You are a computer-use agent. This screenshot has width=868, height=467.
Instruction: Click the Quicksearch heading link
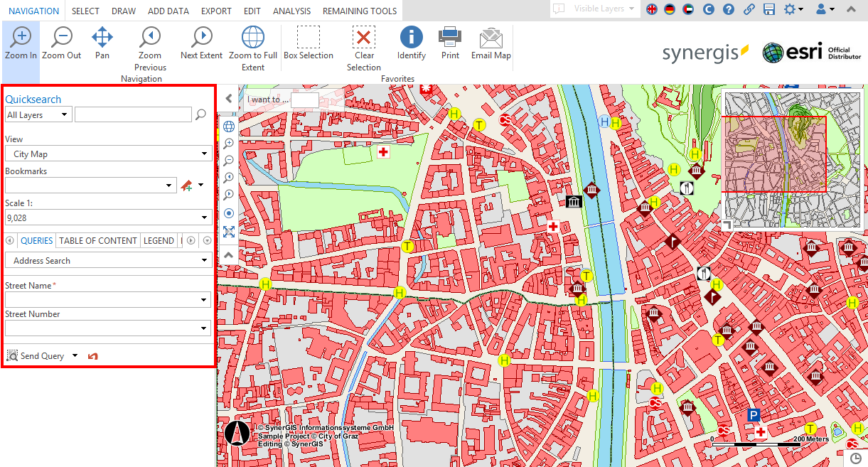33,99
